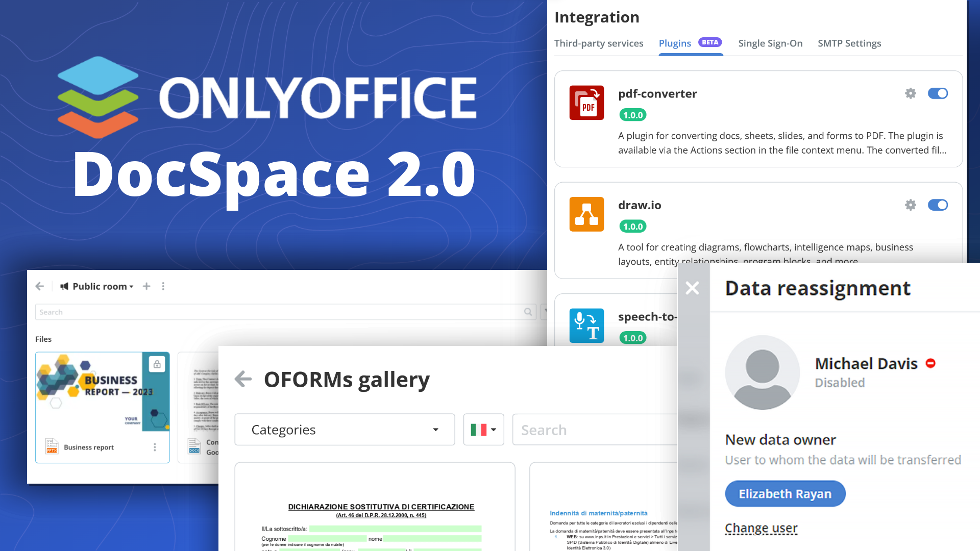Viewport: 980px width, 551px height.
Task: Click the search magnifier icon in Public room
Action: (528, 312)
